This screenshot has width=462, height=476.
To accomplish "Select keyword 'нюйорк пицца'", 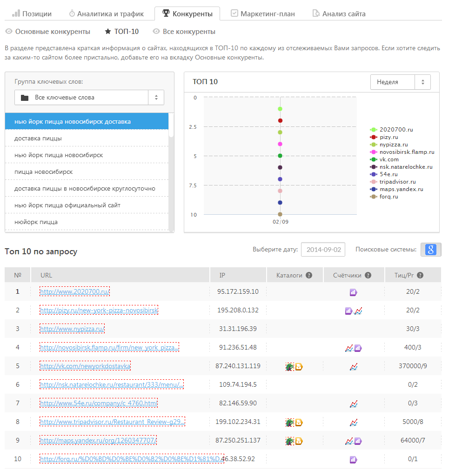I will [87, 222].
